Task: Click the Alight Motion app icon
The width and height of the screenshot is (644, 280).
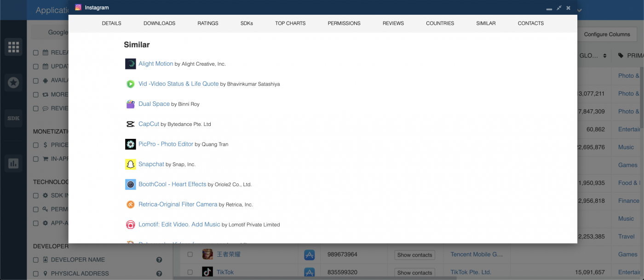Action: (130, 63)
